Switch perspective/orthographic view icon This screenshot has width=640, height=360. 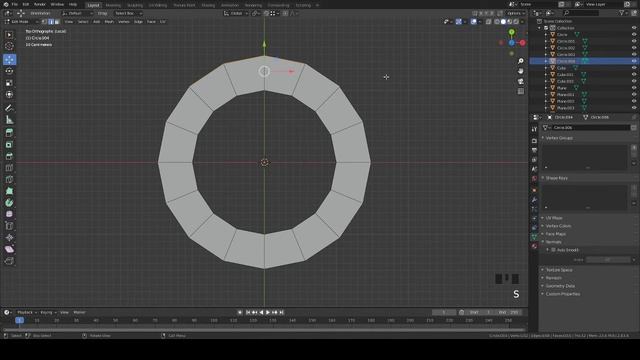coord(520,91)
